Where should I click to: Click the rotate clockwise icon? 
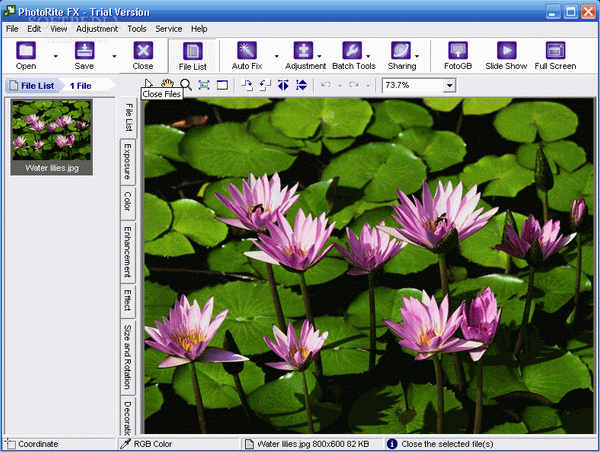(247, 85)
